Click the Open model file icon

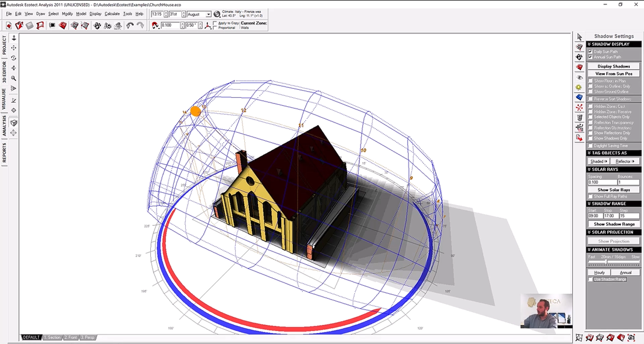pos(19,26)
